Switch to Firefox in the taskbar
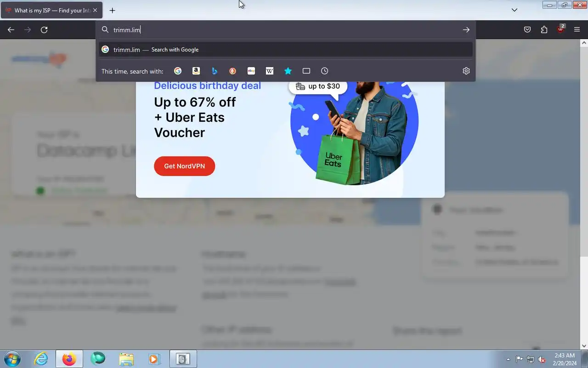 pyautogui.click(x=69, y=359)
